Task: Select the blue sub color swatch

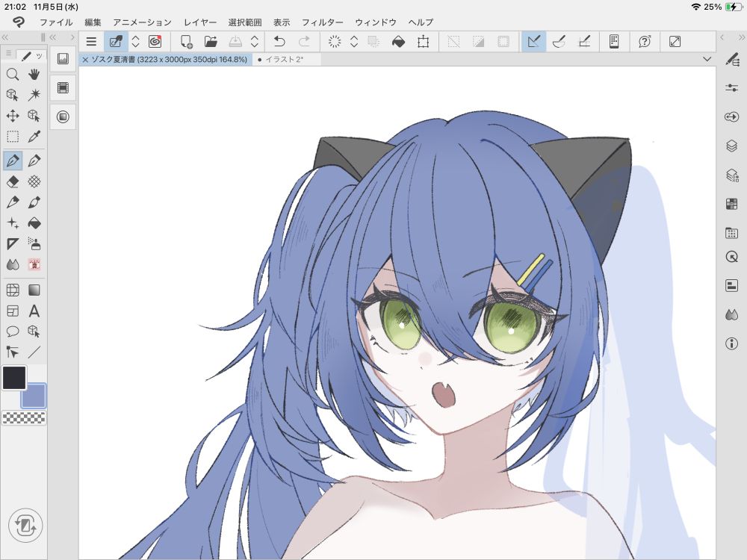Action: click(34, 396)
